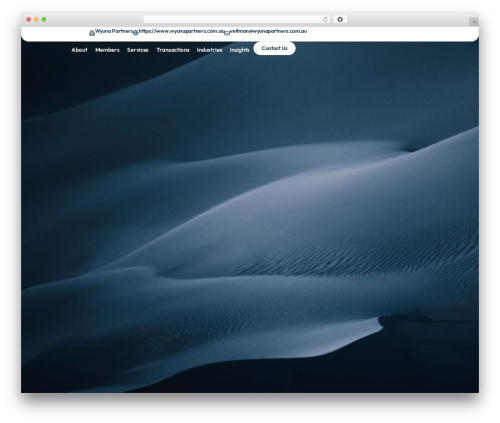
Task: View the Insights menu item
Action: point(239,50)
